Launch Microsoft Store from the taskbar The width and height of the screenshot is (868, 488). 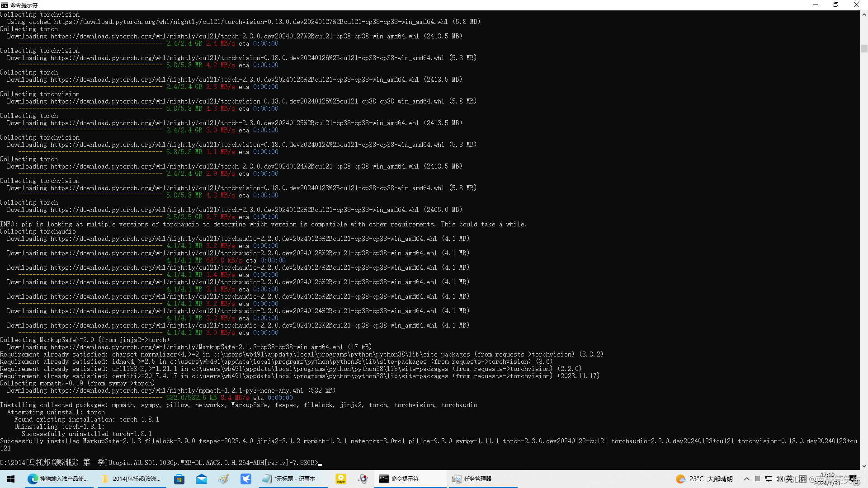[x=179, y=479]
